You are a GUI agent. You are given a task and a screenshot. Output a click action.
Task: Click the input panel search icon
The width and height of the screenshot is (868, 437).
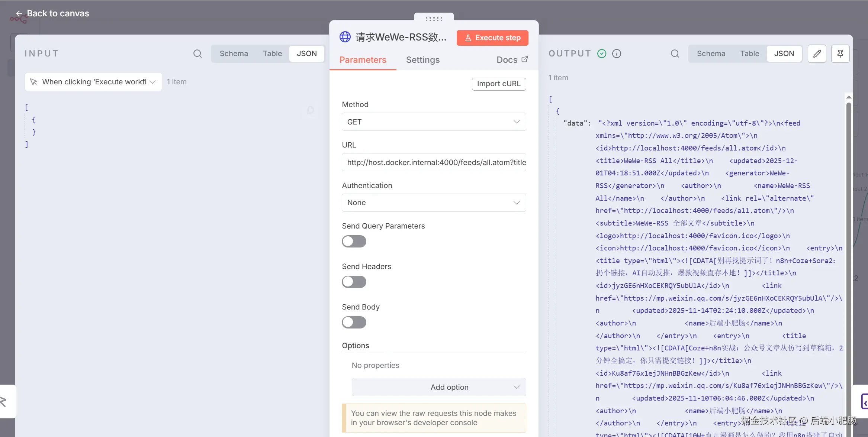(x=197, y=54)
